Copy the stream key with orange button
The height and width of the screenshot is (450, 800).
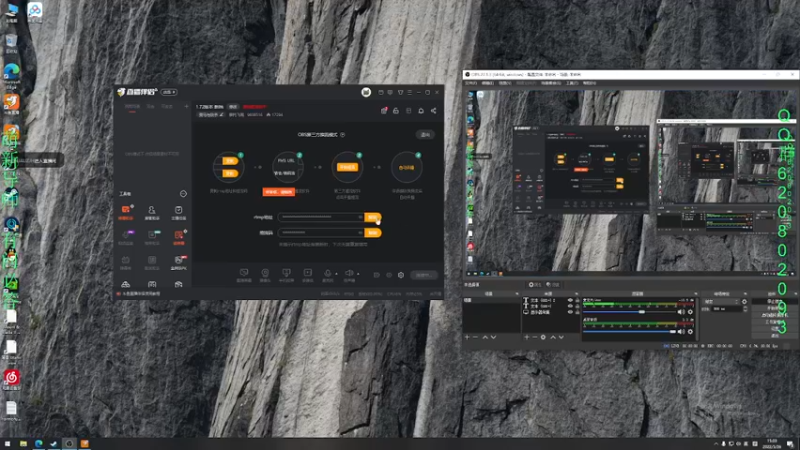[x=372, y=233]
